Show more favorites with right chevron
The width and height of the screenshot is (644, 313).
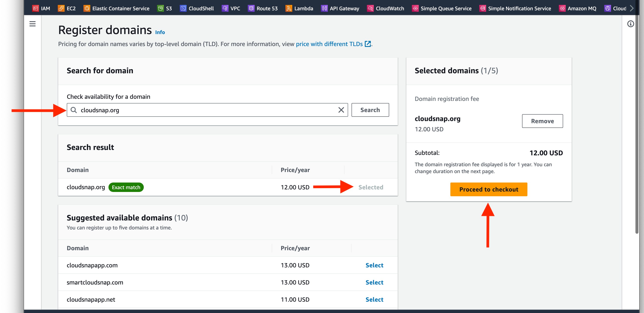tap(632, 8)
